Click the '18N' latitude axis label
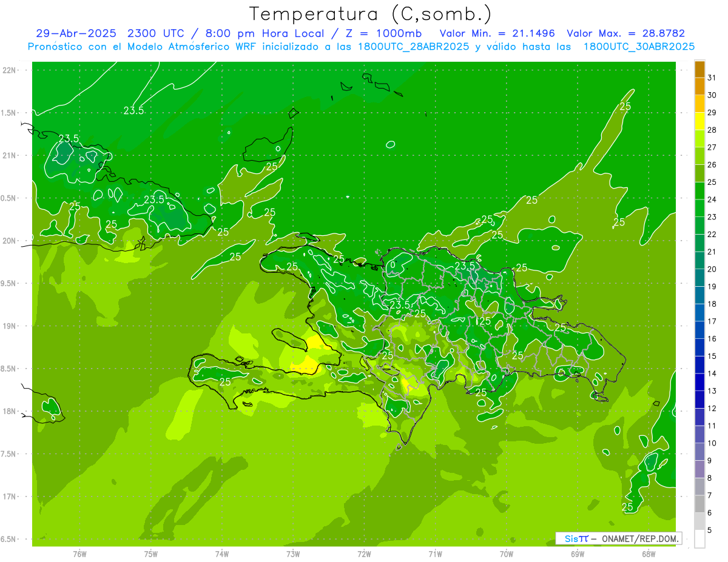Image resolution: width=728 pixels, height=562 pixels. point(8,411)
